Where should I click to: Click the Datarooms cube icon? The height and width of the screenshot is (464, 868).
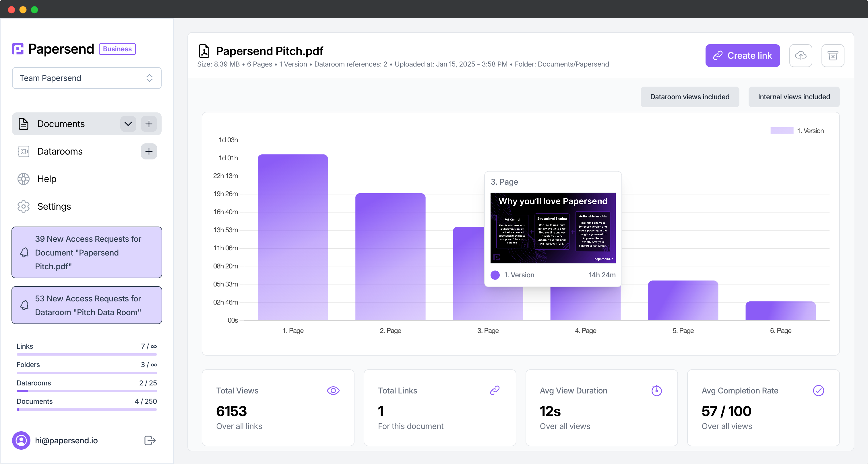click(x=23, y=151)
